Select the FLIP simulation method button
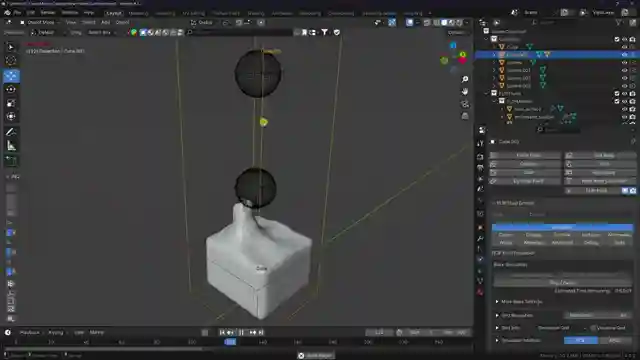Image resolution: width=640 pixels, height=360 pixels. click(x=580, y=340)
